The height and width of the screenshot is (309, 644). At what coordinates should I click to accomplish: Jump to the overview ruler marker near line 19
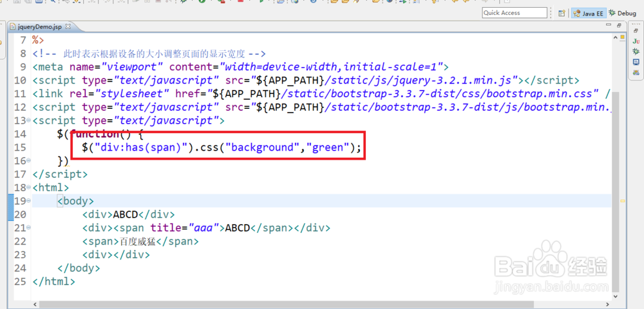[622, 201]
